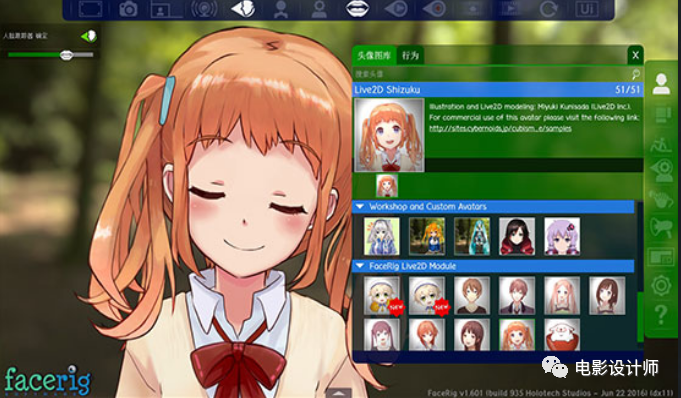Select the orange-haired blue dress workshop avatar
The height and width of the screenshot is (398, 681).
426,236
